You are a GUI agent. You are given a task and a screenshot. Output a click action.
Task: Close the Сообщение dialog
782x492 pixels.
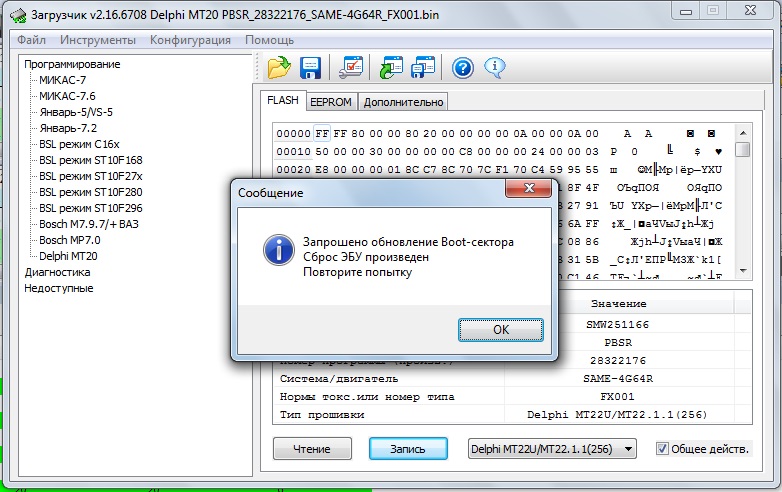(529, 188)
